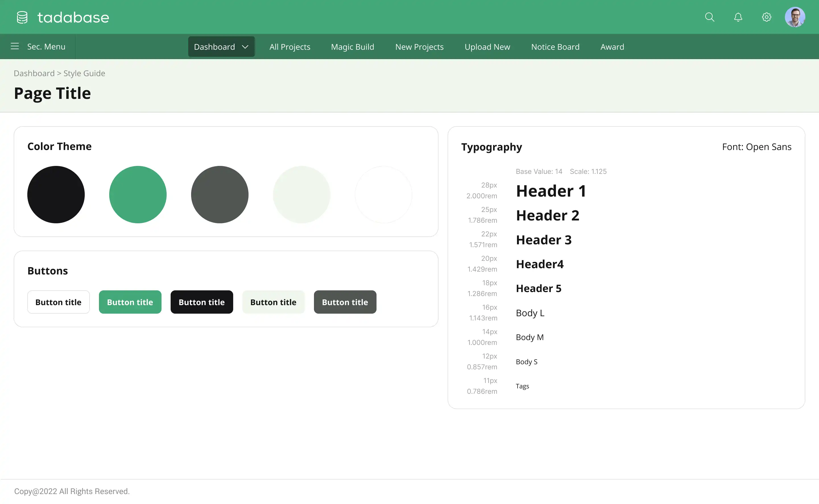Open the Sec. Menu label

tap(46, 47)
